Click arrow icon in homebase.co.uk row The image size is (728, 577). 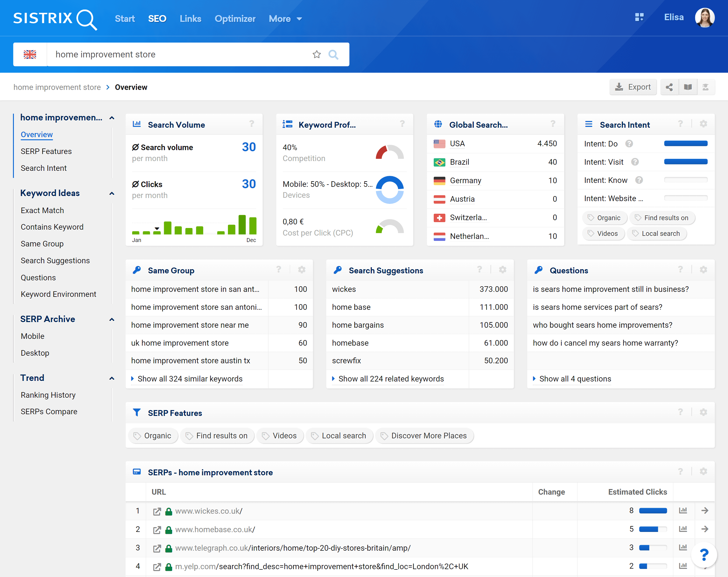coord(705,529)
